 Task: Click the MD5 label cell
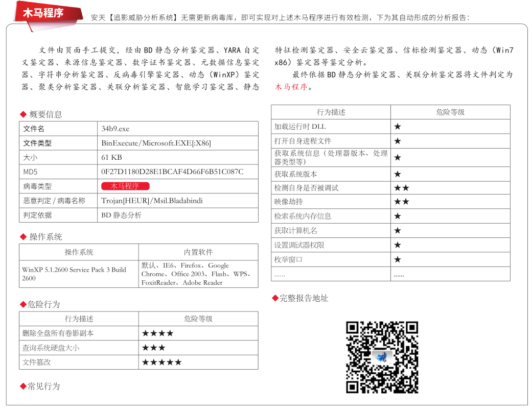58,172
